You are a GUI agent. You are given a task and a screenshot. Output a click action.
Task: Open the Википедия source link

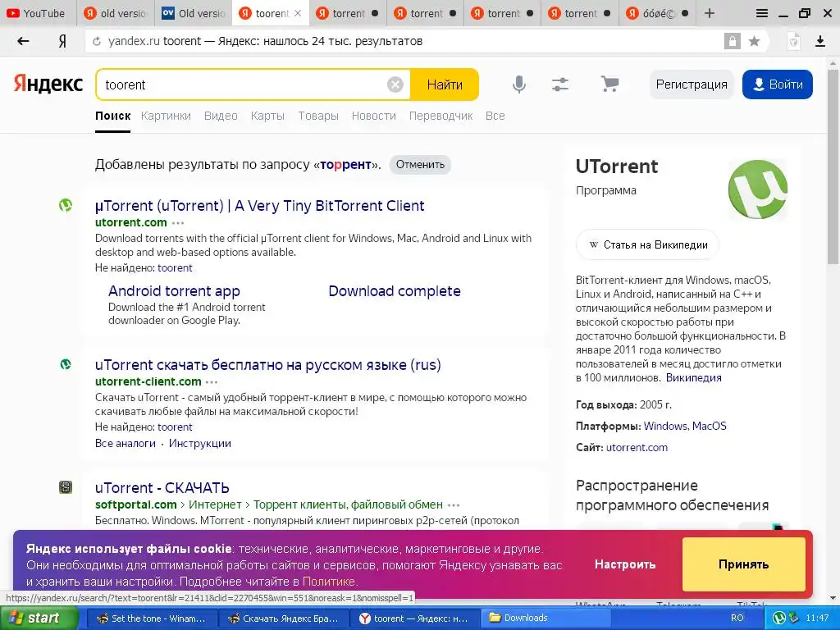[694, 377]
